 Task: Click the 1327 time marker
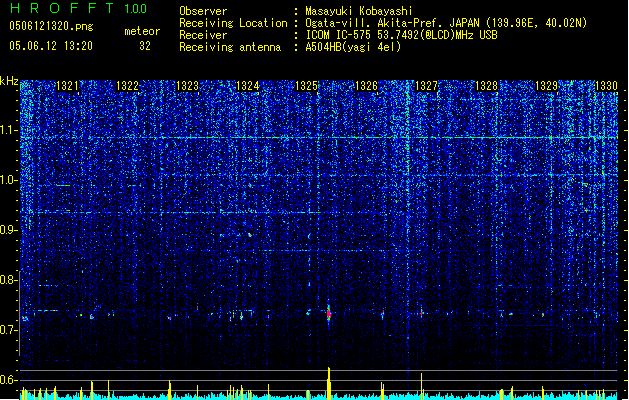pyautogui.click(x=426, y=86)
